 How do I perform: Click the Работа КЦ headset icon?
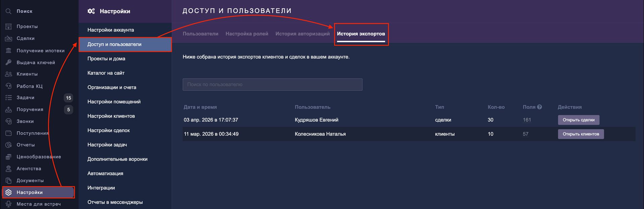[8, 86]
